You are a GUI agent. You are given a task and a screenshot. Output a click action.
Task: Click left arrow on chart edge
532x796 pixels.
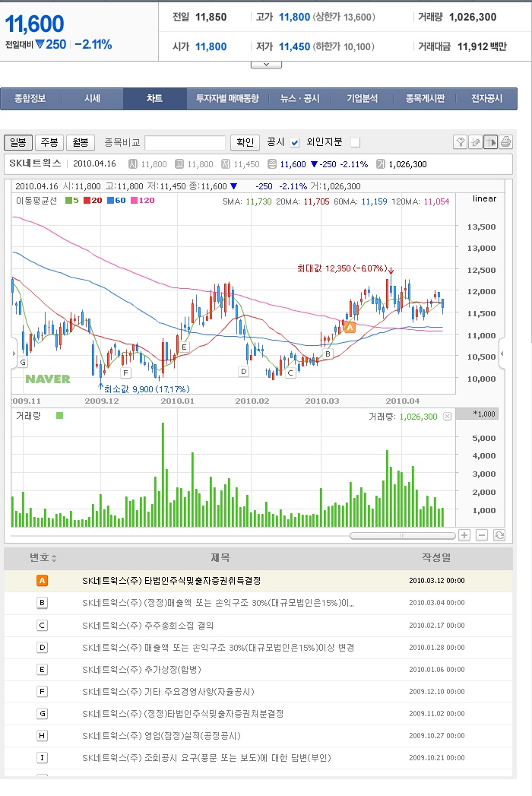14,354
